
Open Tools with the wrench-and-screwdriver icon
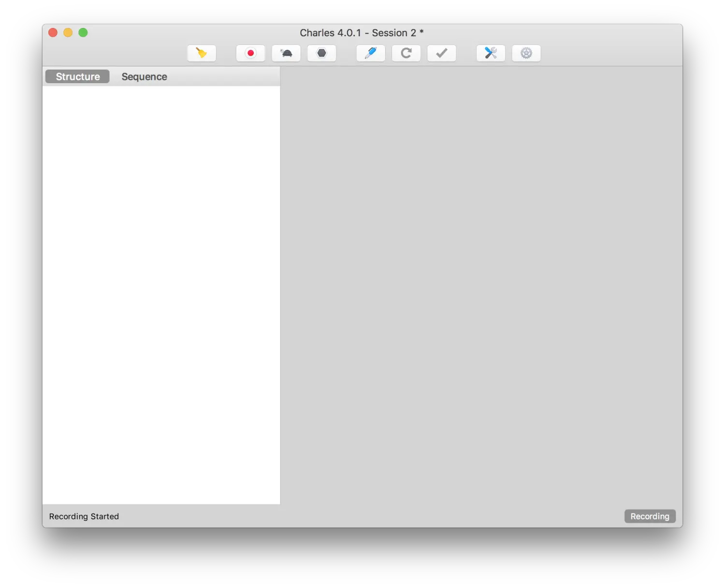coord(491,53)
